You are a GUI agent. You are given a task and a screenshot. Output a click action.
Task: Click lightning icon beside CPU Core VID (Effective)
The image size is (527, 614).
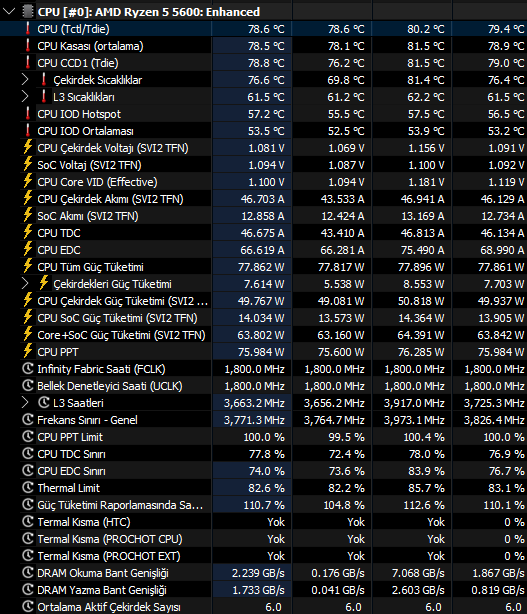[x=27, y=182]
